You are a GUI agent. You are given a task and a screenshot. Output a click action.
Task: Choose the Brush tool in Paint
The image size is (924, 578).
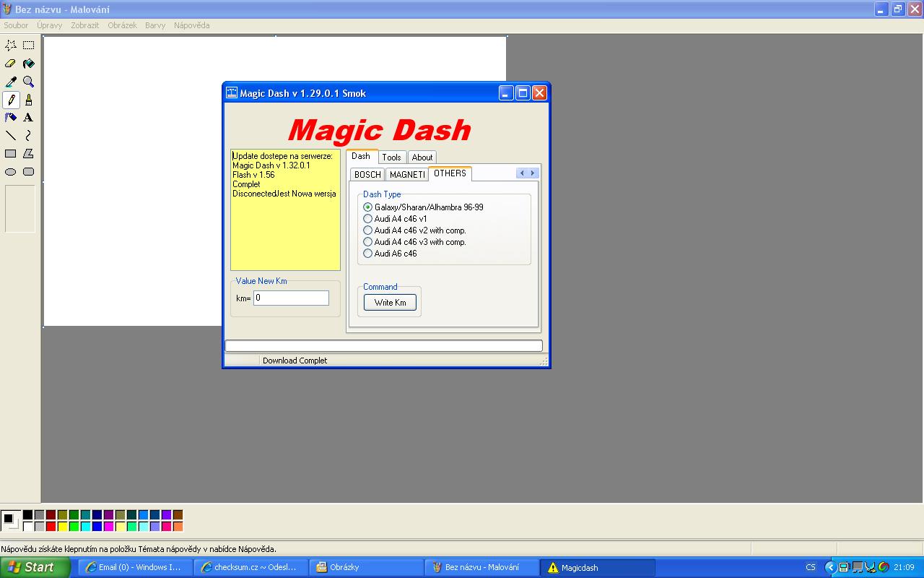[28, 100]
